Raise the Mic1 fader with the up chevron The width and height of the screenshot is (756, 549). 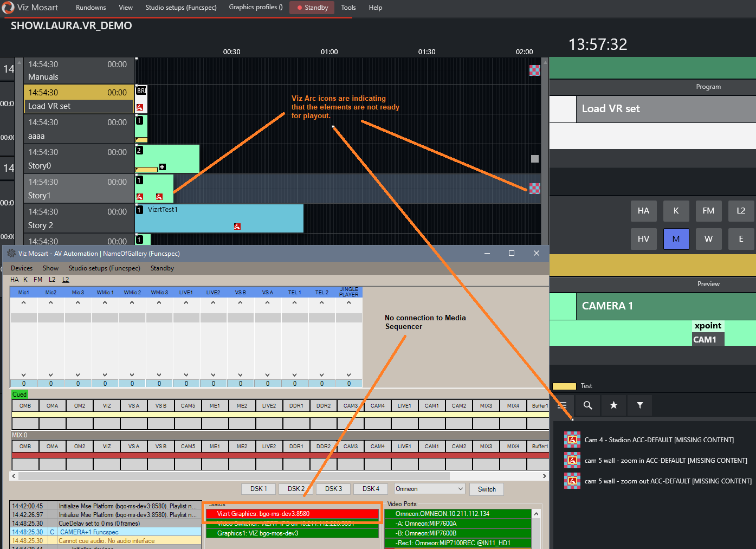24,303
